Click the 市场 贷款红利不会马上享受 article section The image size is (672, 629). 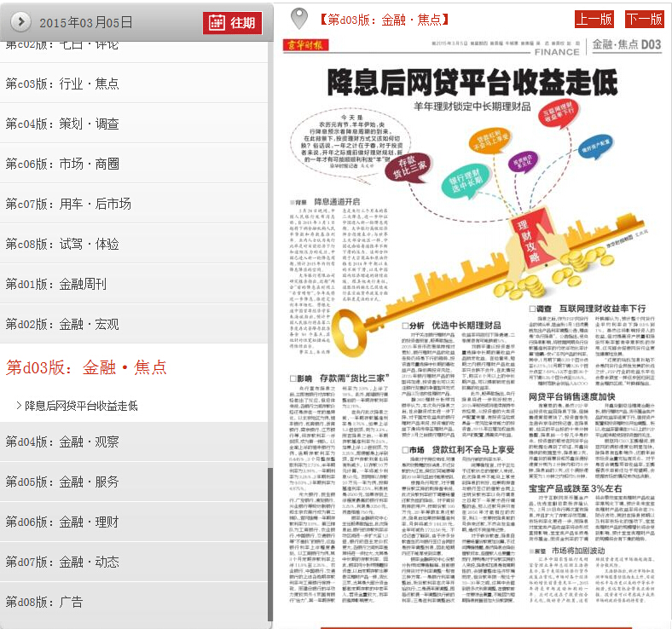458,524
